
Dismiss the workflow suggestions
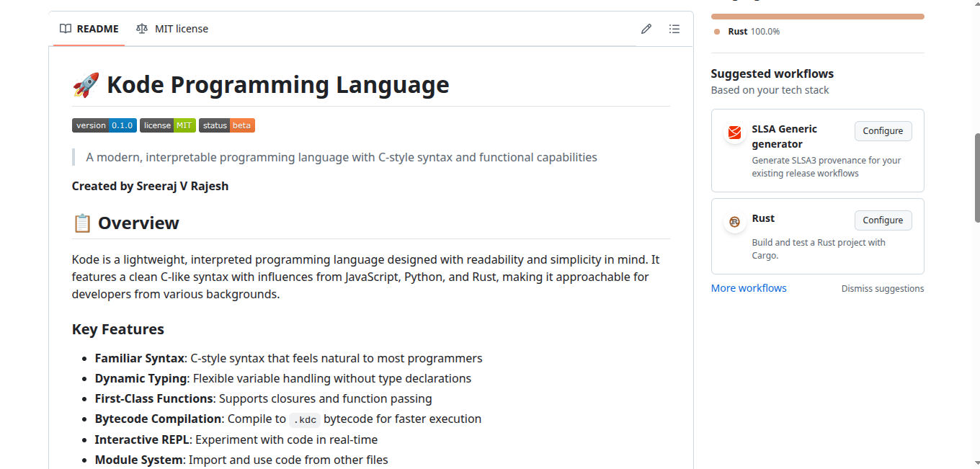coord(883,289)
